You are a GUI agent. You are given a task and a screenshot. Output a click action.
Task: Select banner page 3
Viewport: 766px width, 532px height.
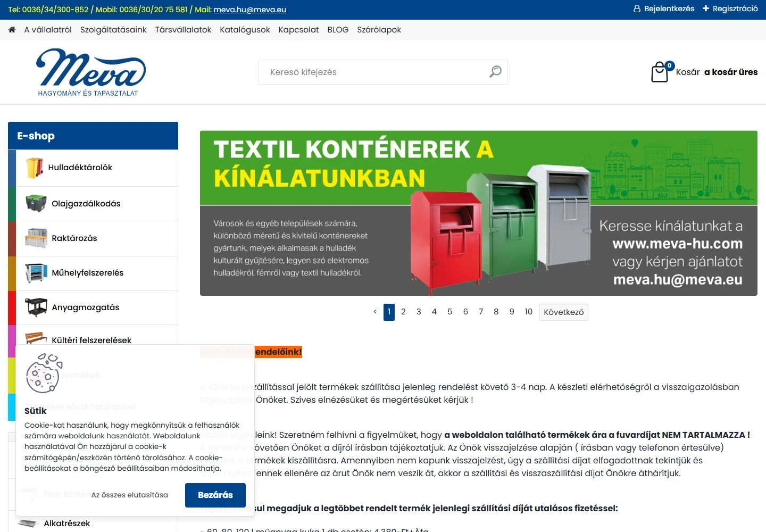click(x=419, y=312)
